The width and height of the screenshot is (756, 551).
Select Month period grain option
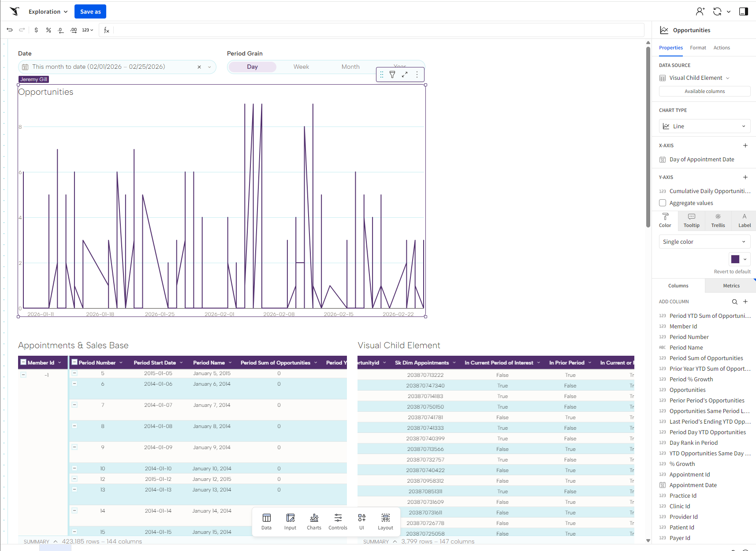[350, 67]
